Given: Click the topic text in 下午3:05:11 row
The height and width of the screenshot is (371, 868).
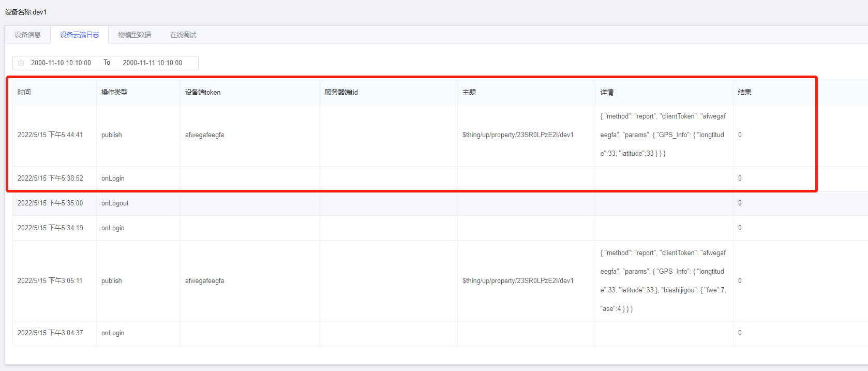Looking at the screenshot, I should pyautogui.click(x=518, y=281).
